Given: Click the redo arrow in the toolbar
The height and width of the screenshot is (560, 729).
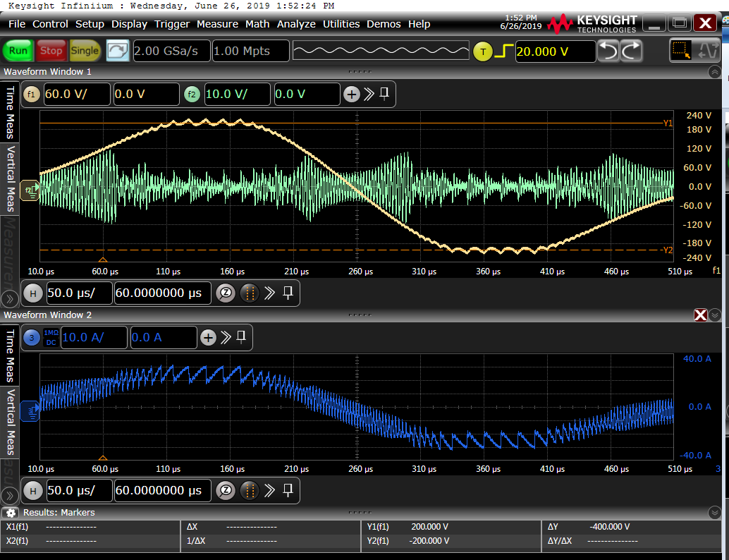Looking at the screenshot, I should (x=631, y=51).
